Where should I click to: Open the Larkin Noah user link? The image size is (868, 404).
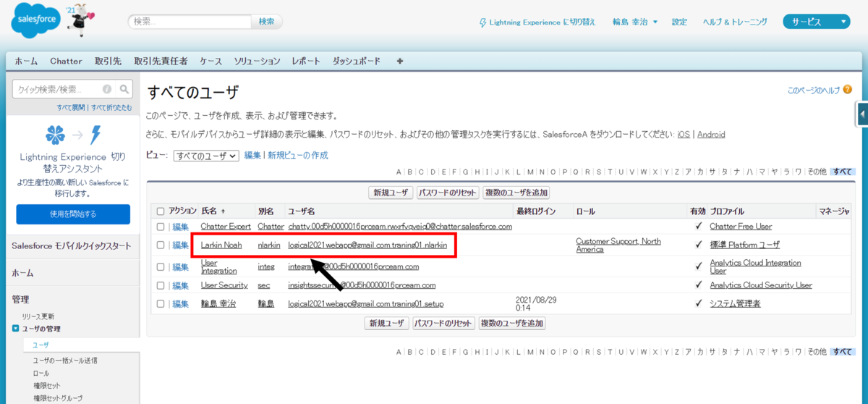coord(221,245)
